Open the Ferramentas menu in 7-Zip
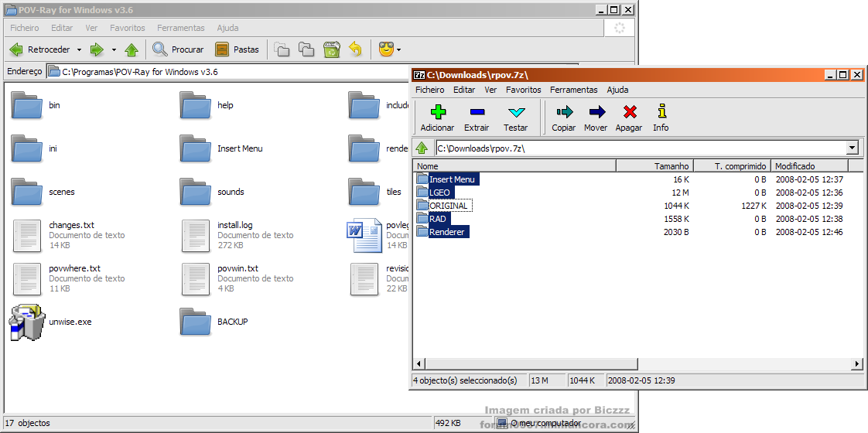 coord(573,90)
